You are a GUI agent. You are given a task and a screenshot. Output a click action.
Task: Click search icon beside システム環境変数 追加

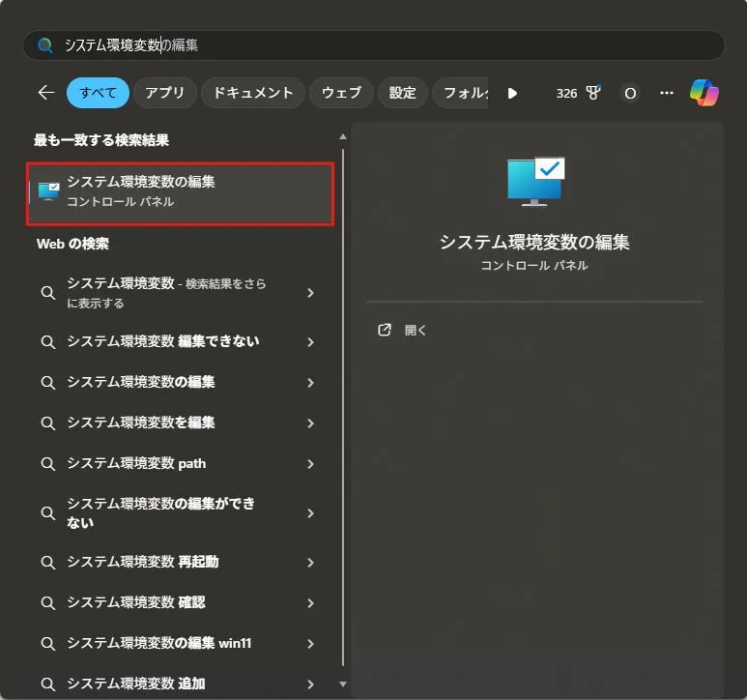click(x=47, y=685)
